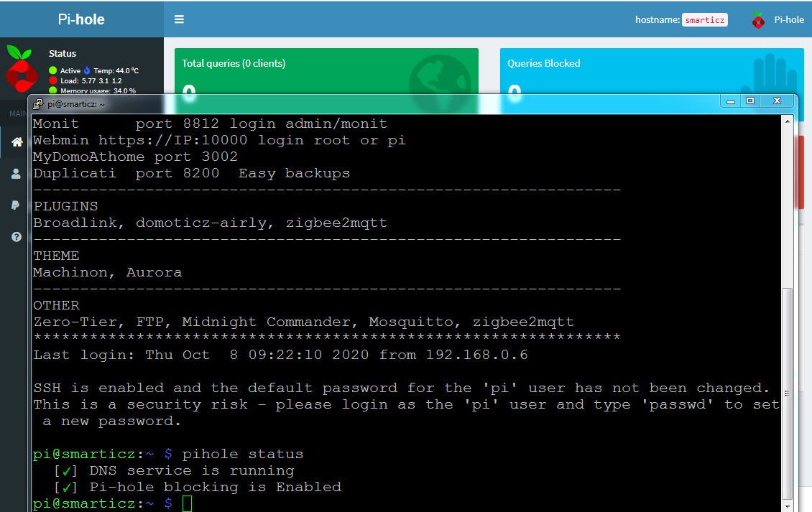Click the terminal cursor at the prompt
The height and width of the screenshot is (512, 812).
[187, 503]
